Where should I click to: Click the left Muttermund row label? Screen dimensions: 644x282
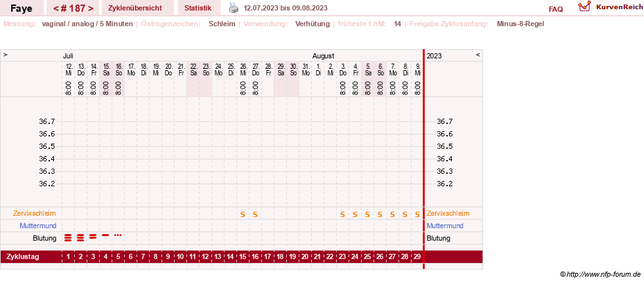tap(38, 226)
